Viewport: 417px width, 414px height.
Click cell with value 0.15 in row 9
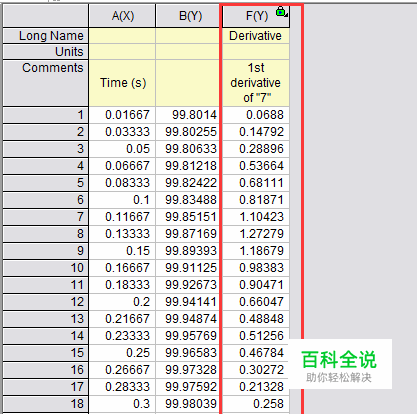click(x=122, y=251)
